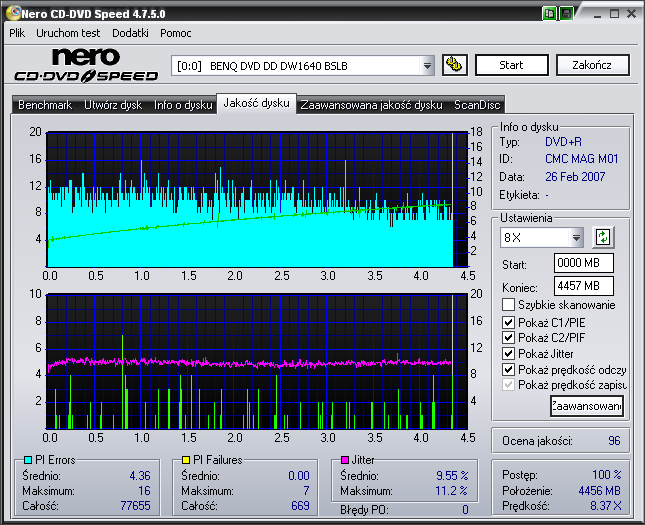Expand the 8X speed dropdown
The image size is (645, 525).
click(x=576, y=238)
